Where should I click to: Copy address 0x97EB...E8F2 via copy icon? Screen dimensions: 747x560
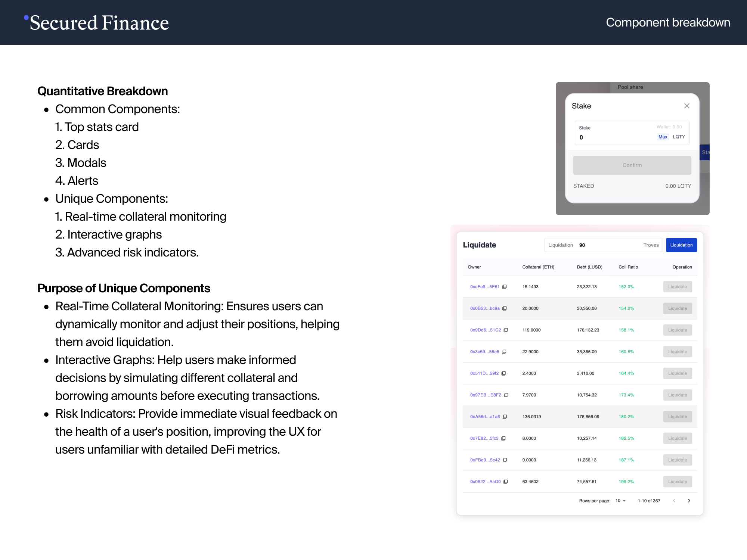coord(506,395)
